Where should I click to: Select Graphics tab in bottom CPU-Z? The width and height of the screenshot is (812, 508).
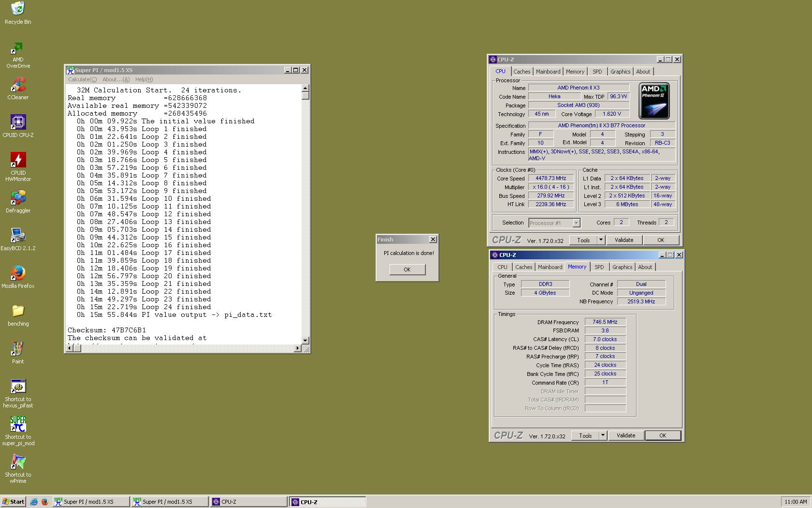(622, 267)
